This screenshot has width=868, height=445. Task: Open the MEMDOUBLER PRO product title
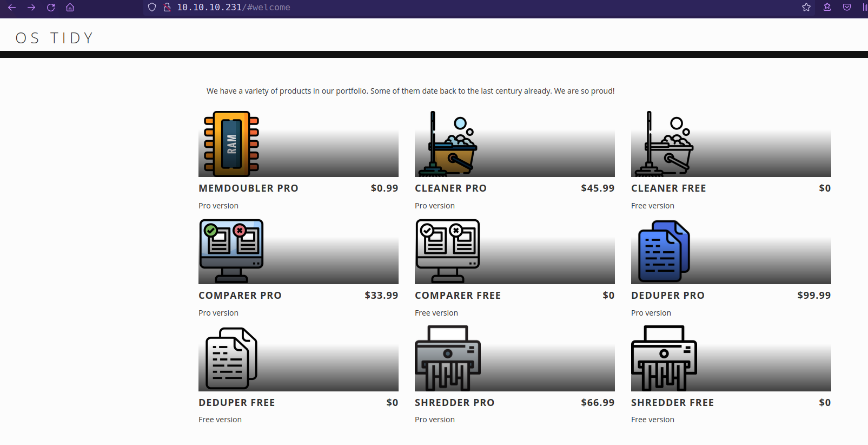(x=248, y=188)
